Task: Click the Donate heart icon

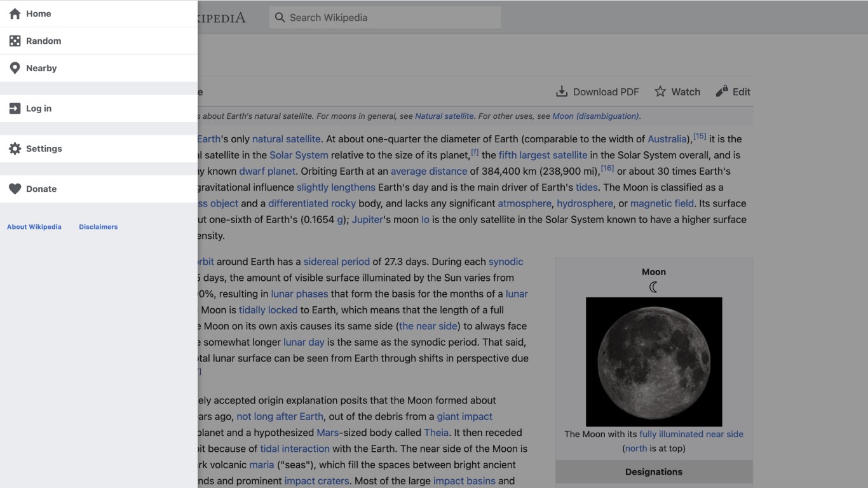Action: coord(14,188)
